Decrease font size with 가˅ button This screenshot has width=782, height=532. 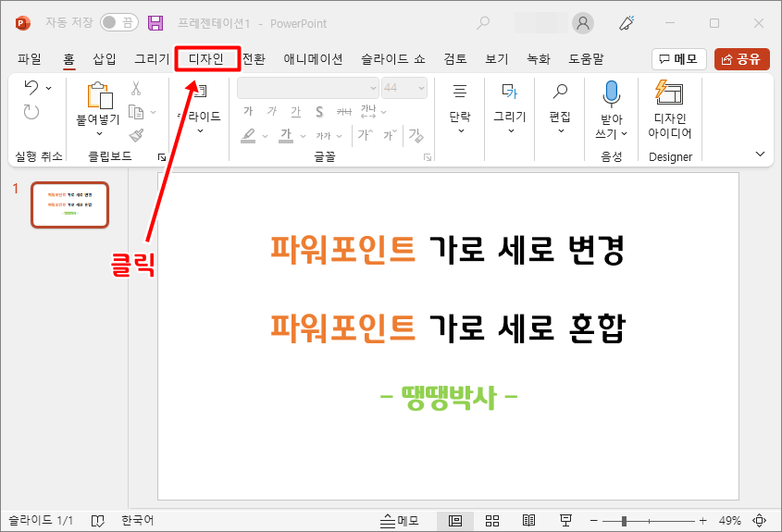390,135
